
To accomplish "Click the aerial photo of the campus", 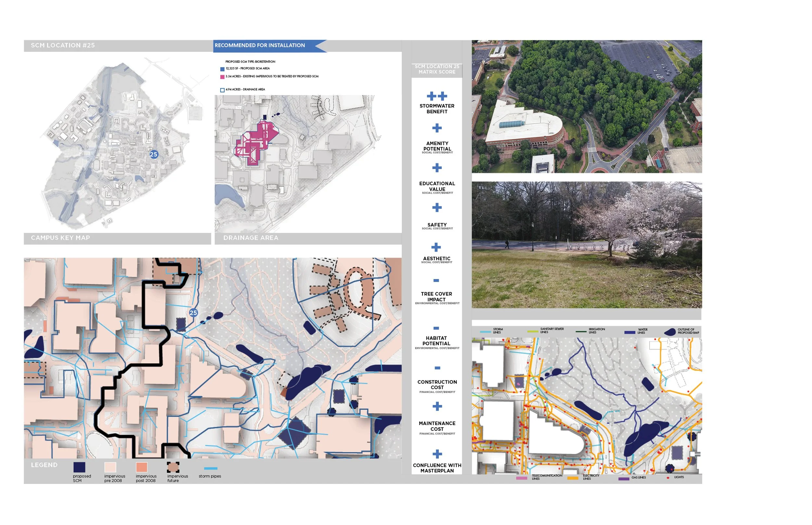I will click(x=587, y=106).
